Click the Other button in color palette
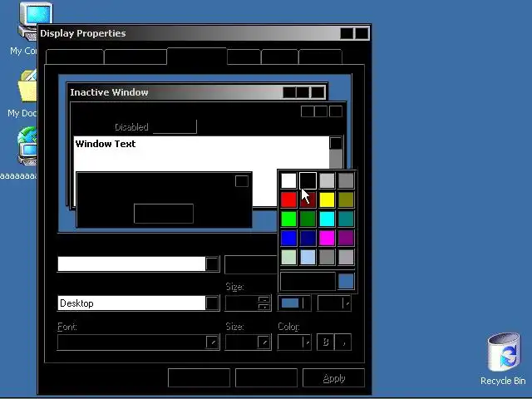Screen dimensions: 532x399 click(x=308, y=281)
